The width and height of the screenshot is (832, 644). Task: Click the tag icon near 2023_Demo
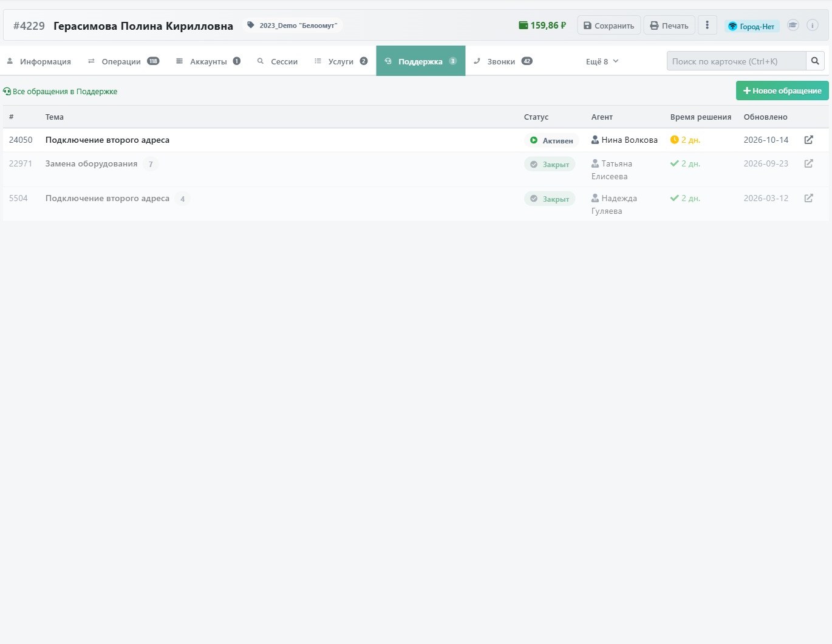point(250,26)
